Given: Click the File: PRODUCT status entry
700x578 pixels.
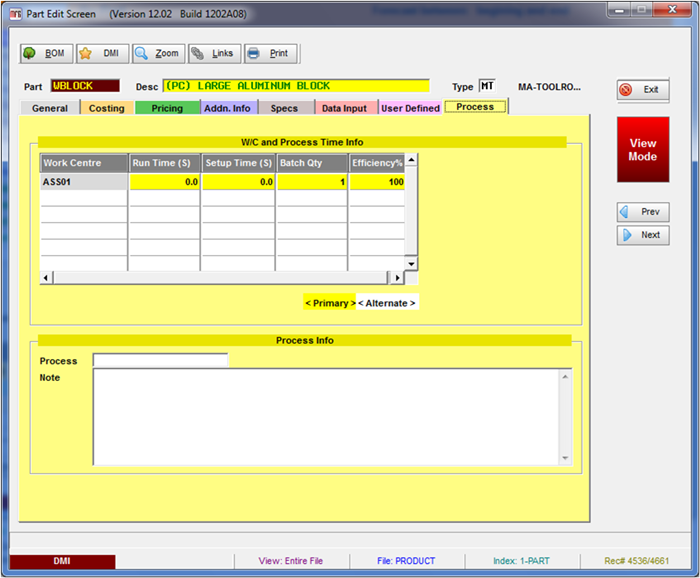Looking at the screenshot, I should point(406,561).
